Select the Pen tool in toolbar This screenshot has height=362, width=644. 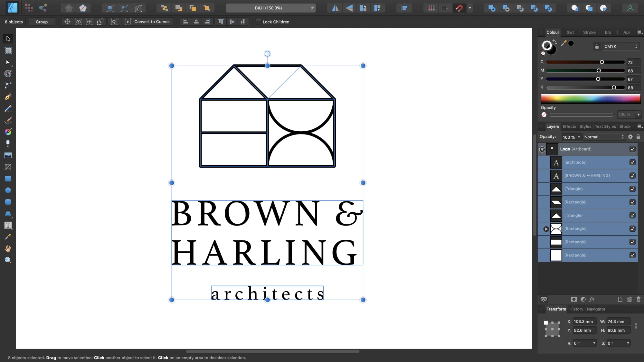click(8, 97)
